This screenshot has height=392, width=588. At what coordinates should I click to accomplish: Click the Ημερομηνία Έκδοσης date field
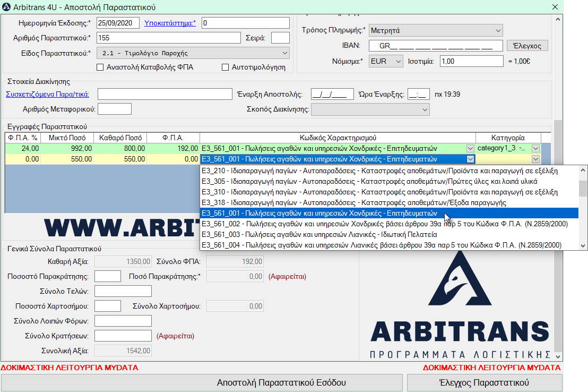point(118,23)
